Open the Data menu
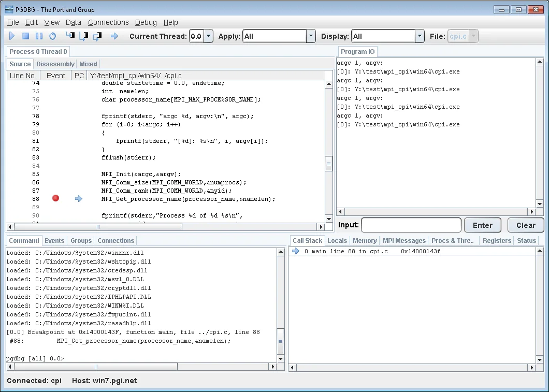The width and height of the screenshot is (549, 392). 74,22
